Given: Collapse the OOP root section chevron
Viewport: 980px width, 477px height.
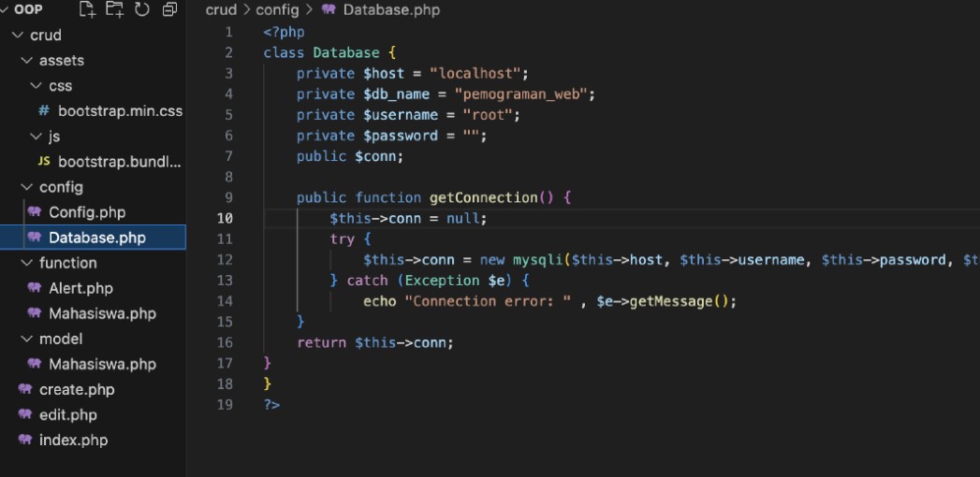Looking at the screenshot, I should (6, 10).
